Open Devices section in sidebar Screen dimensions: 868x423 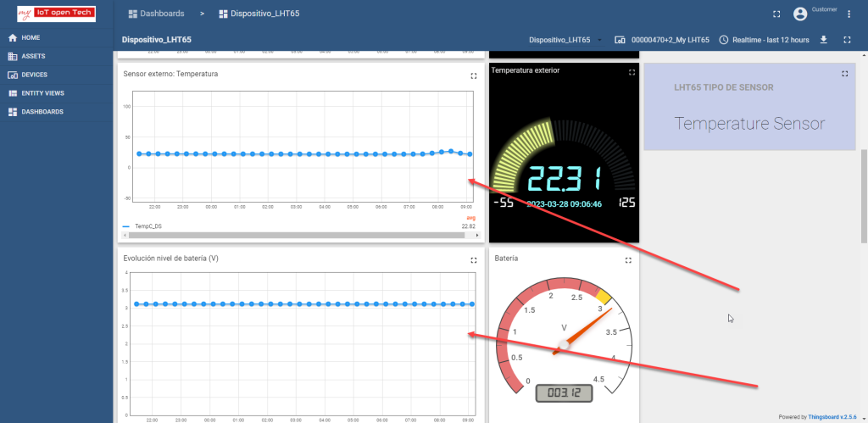click(34, 75)
